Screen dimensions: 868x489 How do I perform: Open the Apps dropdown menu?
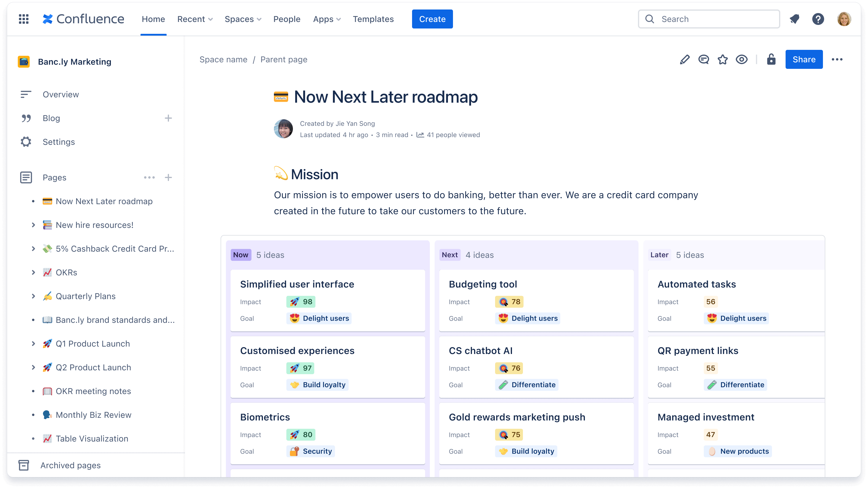click(x=326, y=19)
